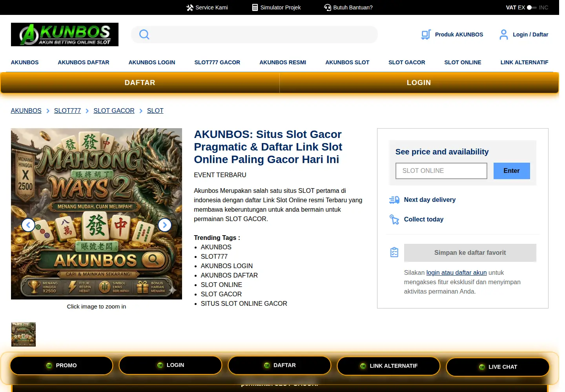Image resolution: width=565 pixels, height=392 pixels.
Task: Follow the AKUNBOS breadcrumb link
Action: tap(26, 111)
